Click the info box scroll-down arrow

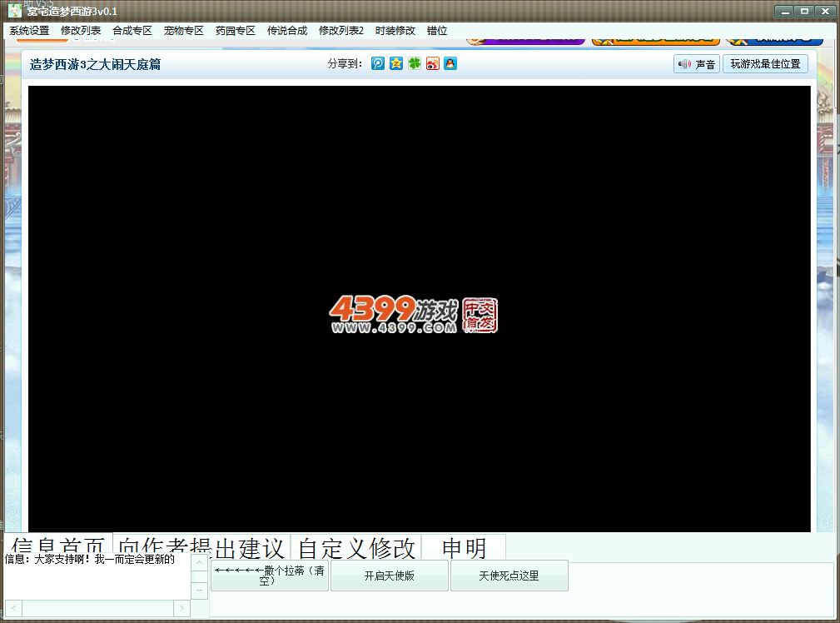199,591
